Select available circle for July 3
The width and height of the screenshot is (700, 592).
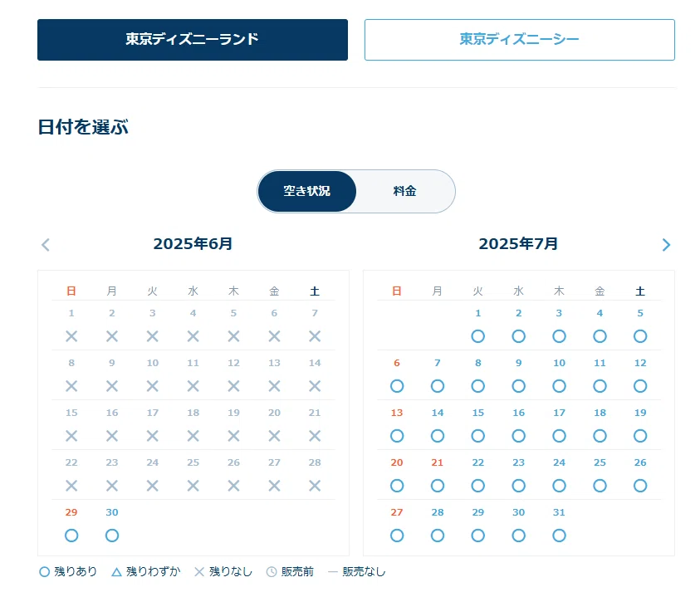click(x=560, y=336)
